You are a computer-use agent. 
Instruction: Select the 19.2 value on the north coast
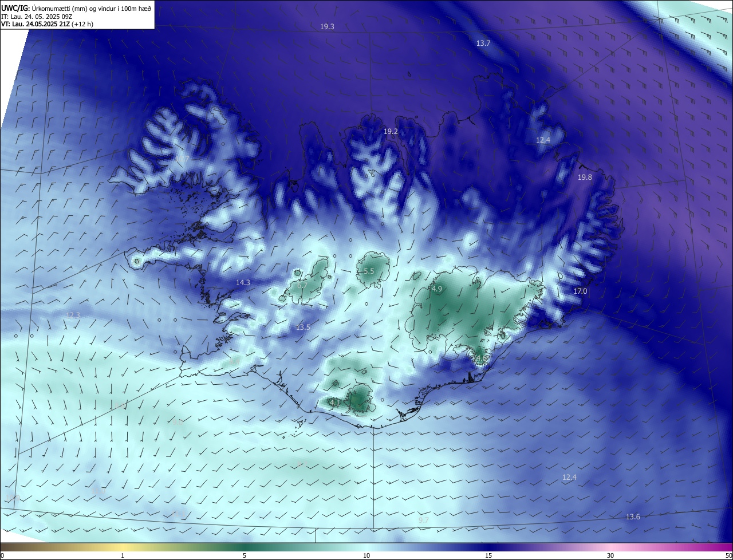pos(391,132)
